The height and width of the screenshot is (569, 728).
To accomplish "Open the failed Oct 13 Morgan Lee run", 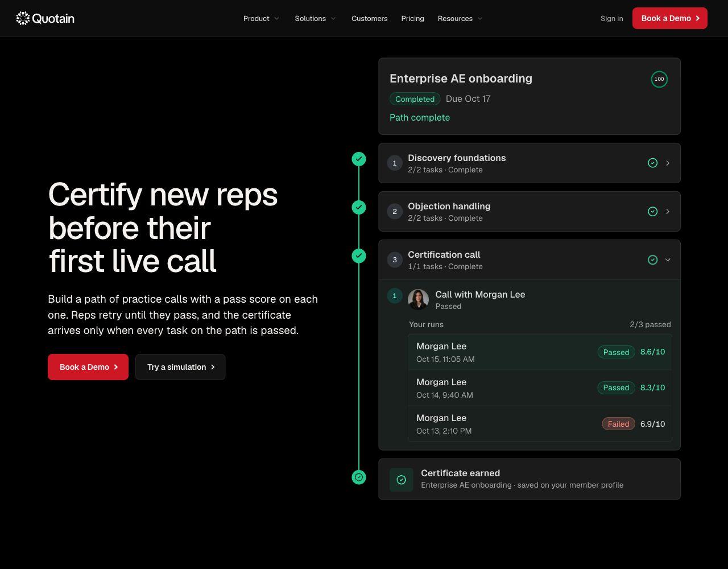I will point(540,424).
